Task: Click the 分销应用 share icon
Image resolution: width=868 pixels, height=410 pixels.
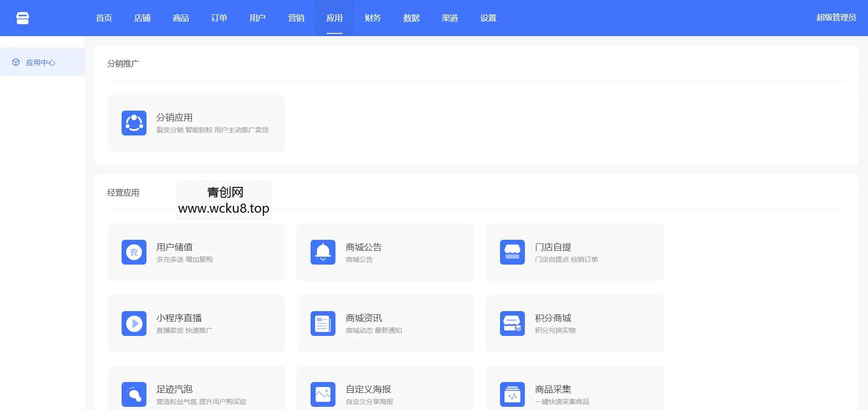Action: click(133, 123)
